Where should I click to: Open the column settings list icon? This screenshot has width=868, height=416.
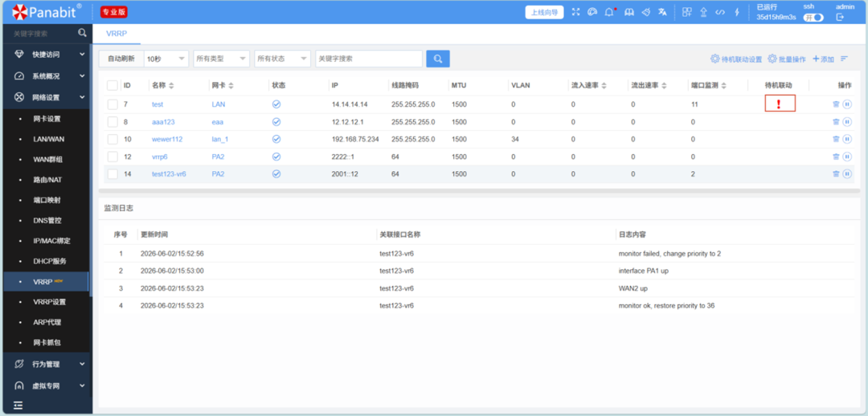(844, 59)
